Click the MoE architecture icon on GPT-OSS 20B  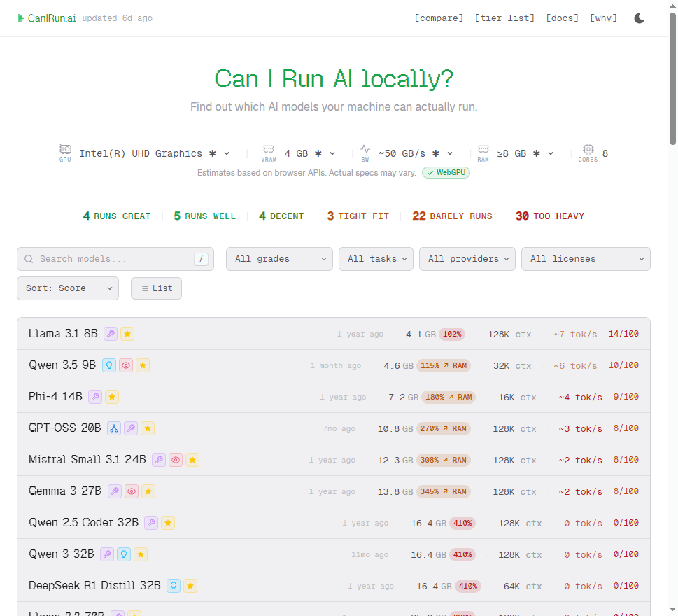click(113, 428)
